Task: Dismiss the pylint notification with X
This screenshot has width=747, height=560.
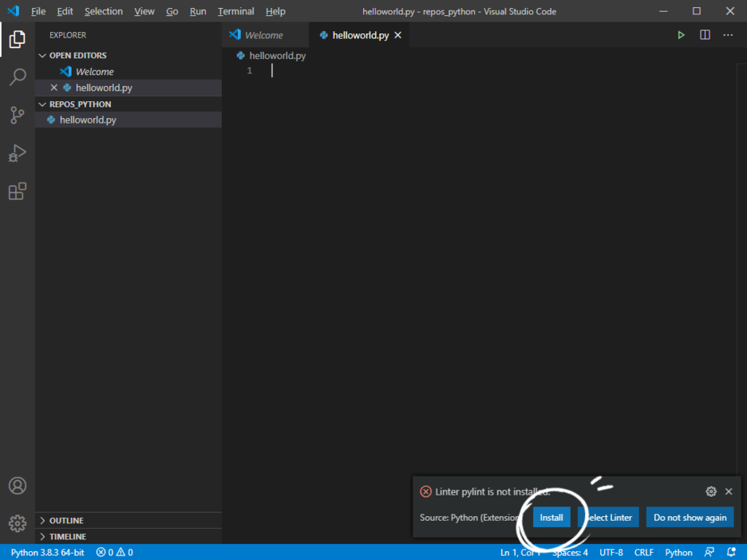Action: coord(729,491)
